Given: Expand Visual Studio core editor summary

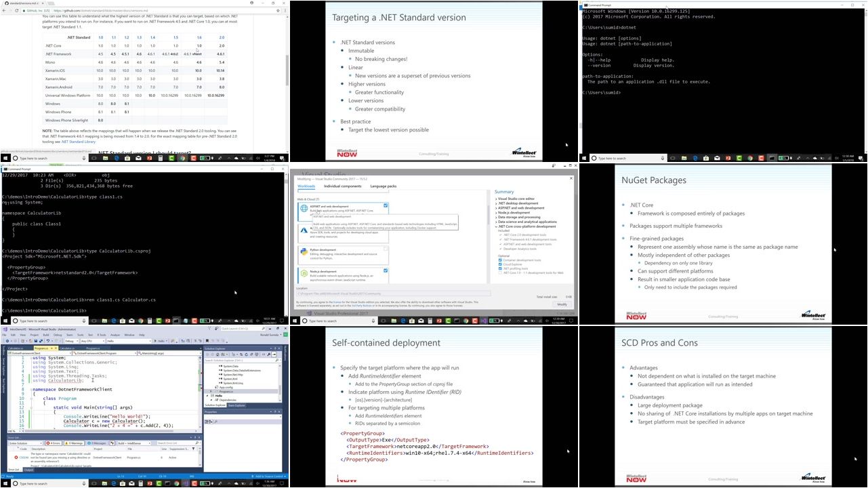Looking at the screenshot, I should tap(496, 199).
